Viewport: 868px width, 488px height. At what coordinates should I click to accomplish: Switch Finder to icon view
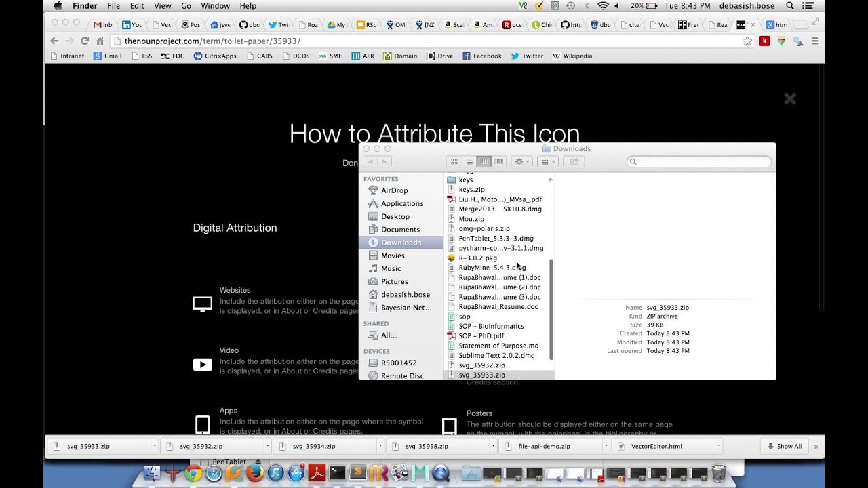coord(454,161)
